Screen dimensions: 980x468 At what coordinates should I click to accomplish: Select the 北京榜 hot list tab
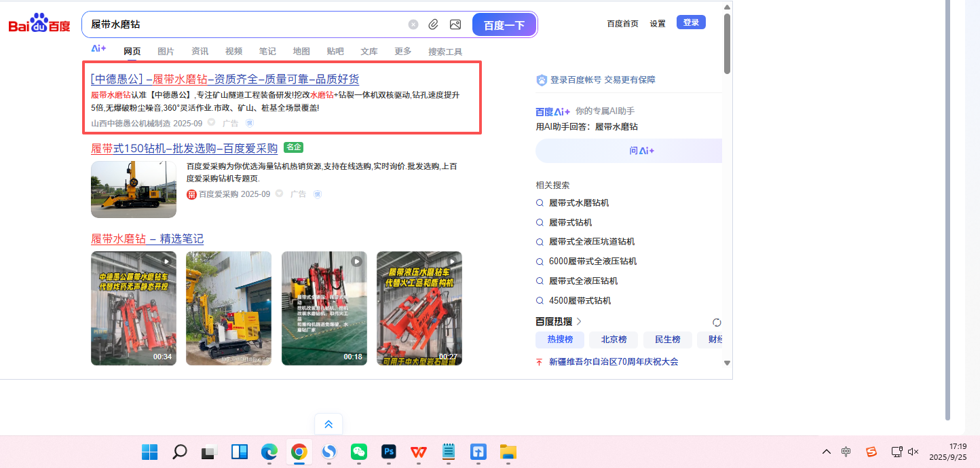614,340
